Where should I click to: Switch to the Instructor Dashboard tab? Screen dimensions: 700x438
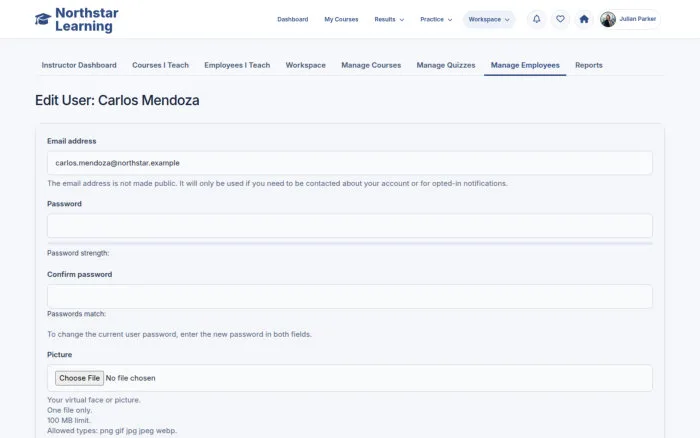[79, 65]
